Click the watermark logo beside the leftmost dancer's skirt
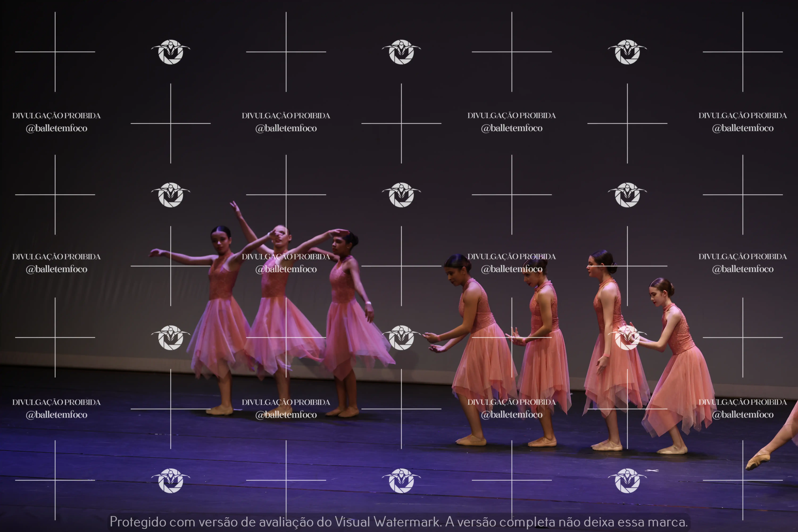This screenshot has width=798, height=532. (x=171, y=337)
